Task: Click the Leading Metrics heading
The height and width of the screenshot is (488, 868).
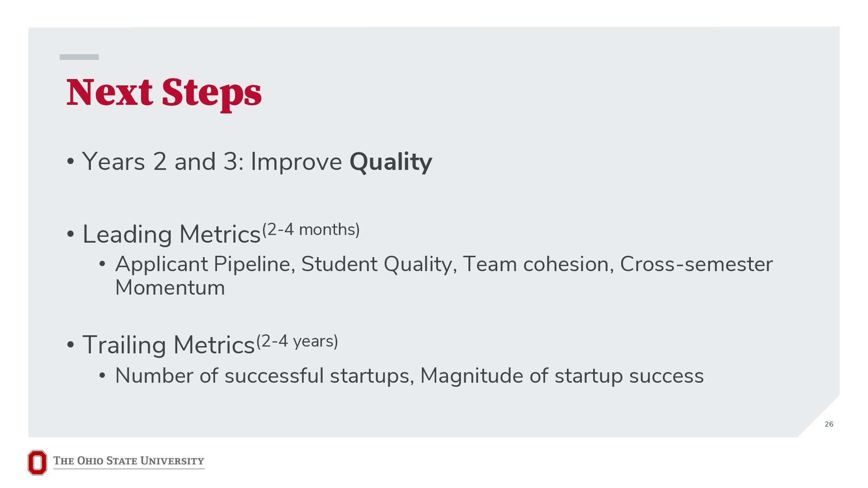Action: [x=172, y=235]
